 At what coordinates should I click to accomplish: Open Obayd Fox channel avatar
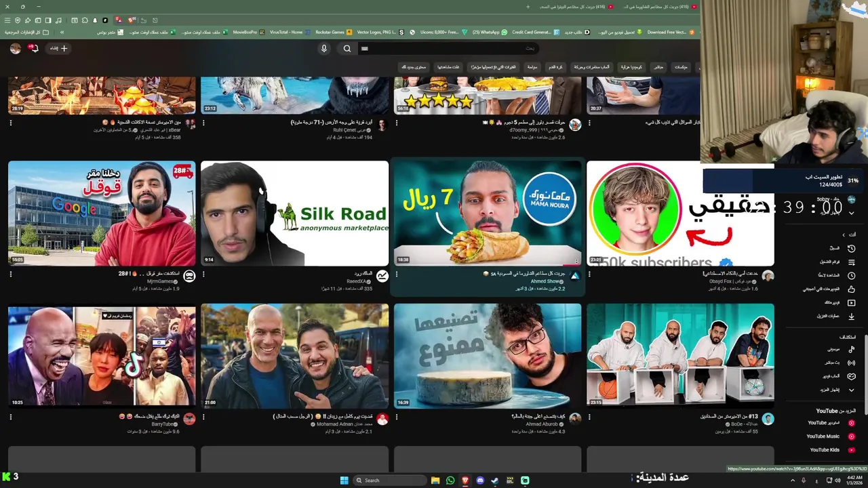pos(768,276)
